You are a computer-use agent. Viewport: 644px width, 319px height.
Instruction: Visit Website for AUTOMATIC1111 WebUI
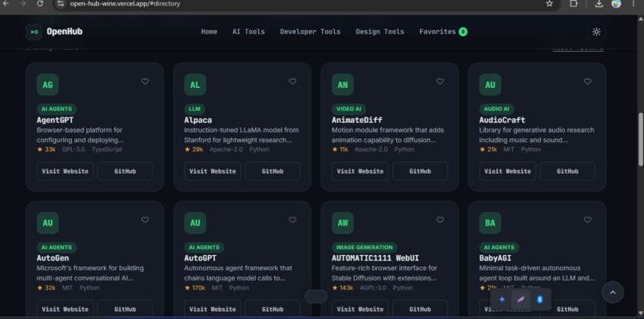click(x=360, y=309)
